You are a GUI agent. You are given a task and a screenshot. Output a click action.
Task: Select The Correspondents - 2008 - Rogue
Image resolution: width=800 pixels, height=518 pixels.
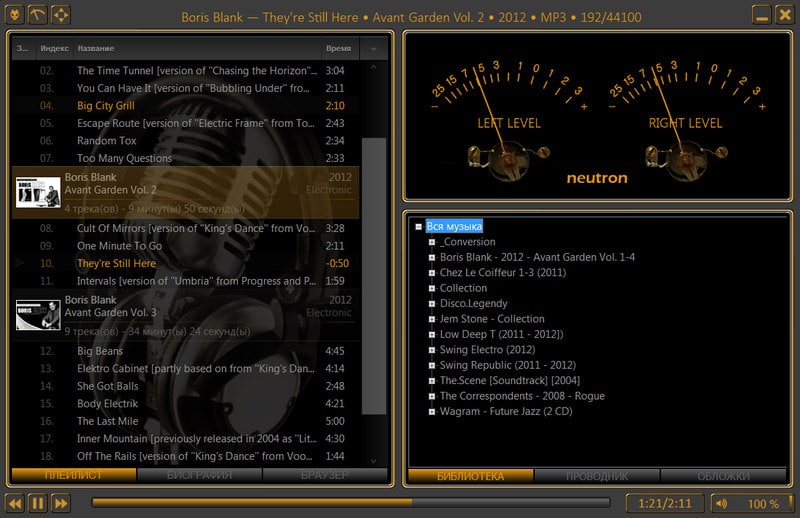click(x=522, y=396)
